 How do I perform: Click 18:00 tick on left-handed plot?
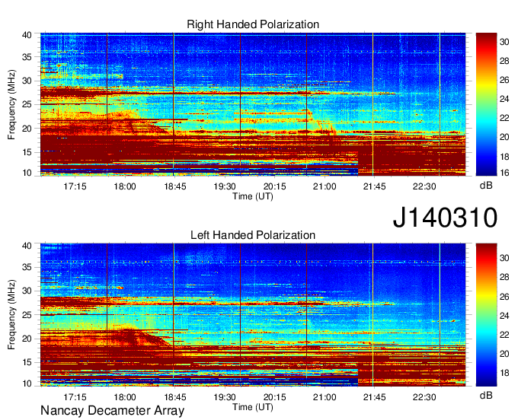coord(125,397)
